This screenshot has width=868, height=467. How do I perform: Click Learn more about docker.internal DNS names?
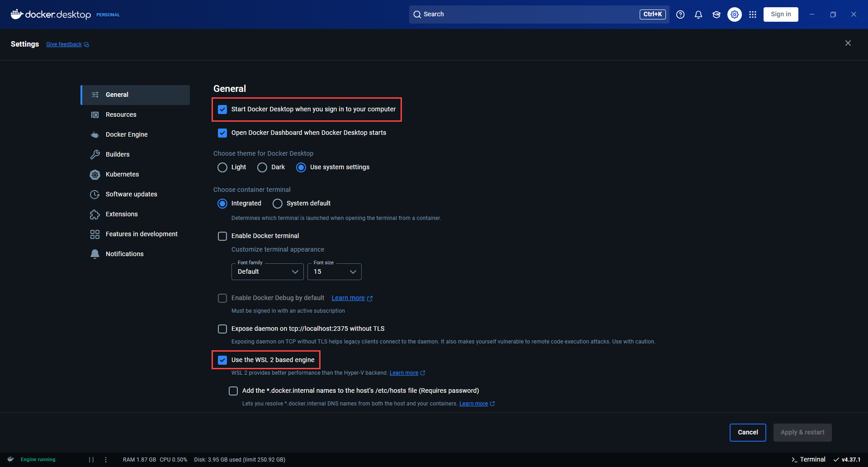(473, 404)
